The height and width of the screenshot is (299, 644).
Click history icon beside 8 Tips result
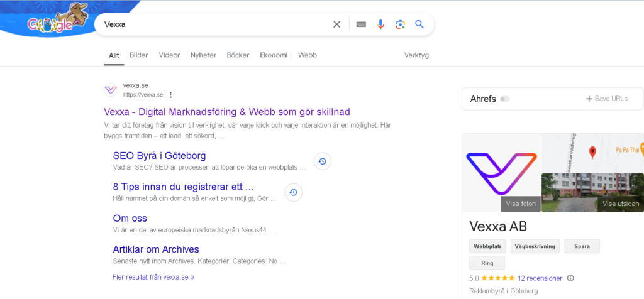(x=293, y=192)
